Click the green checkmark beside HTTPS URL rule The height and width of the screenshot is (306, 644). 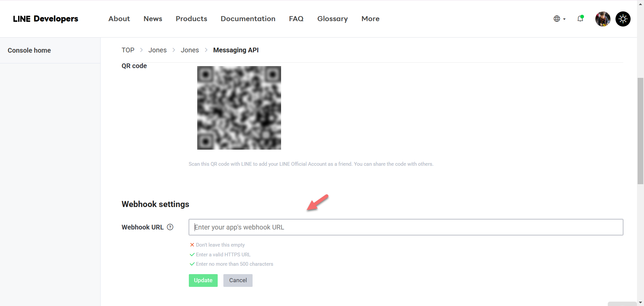[x=192, y=255]
